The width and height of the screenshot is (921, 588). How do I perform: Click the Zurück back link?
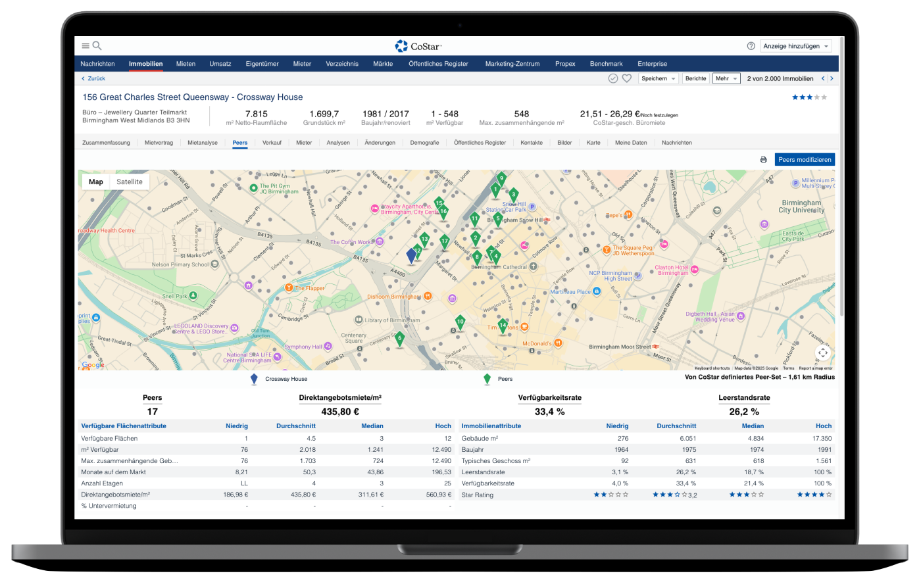[x=93, y=78]
